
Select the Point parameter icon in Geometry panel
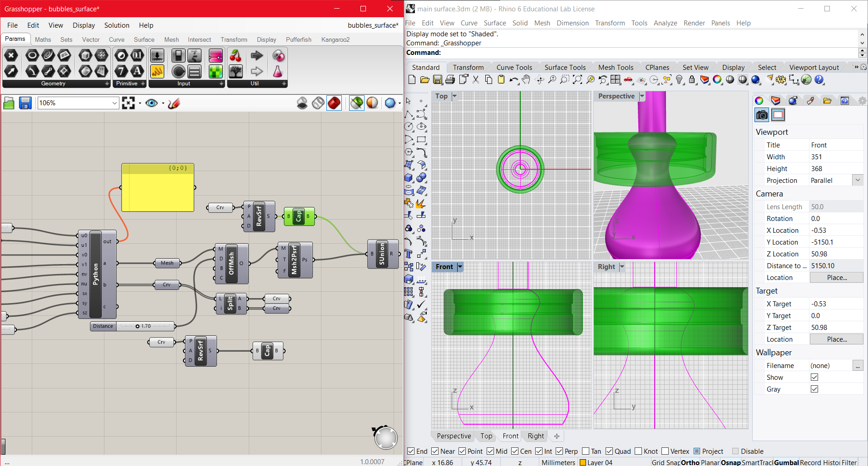(11, 55)
